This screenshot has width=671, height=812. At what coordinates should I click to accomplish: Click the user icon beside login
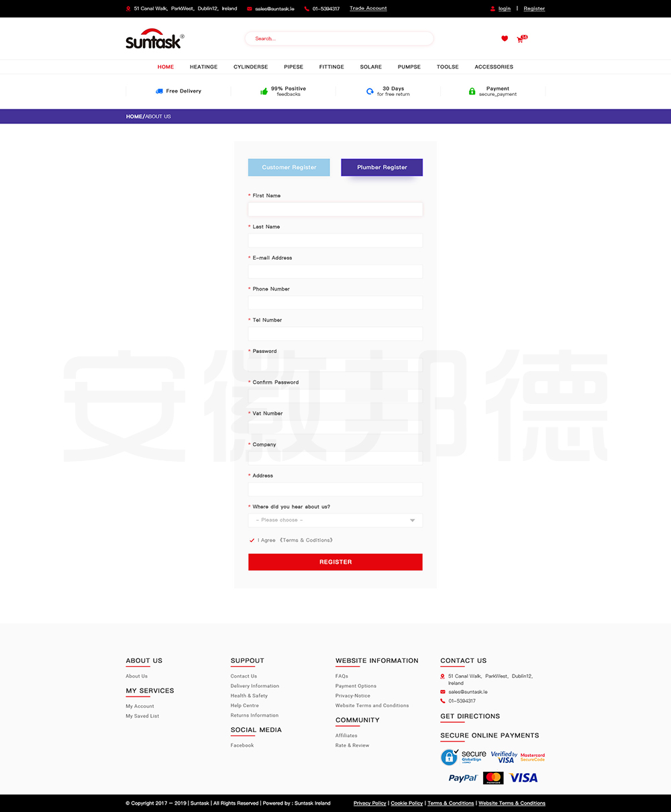point(493,9)
